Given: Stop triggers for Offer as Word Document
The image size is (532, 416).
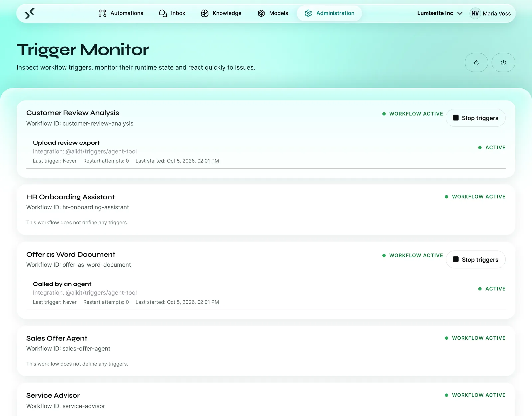Looking at the screenshot, I should (x=475, y=260).
